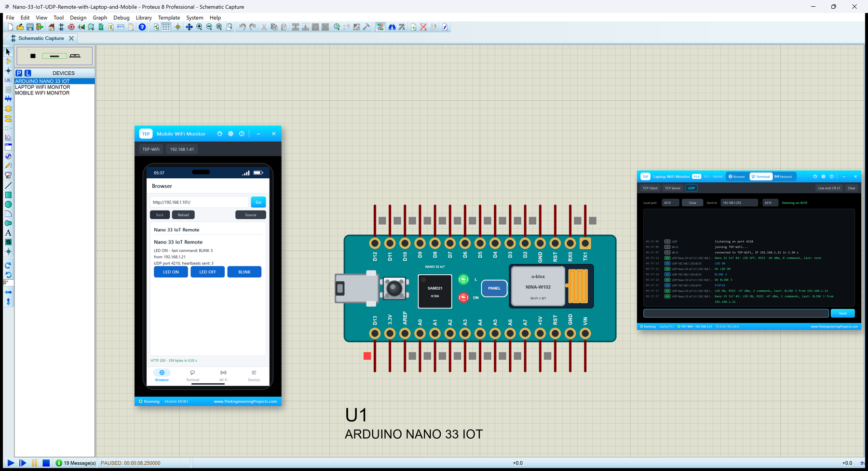Open the Home page icon
The image size is (868, 471).
tap(51, 27)
